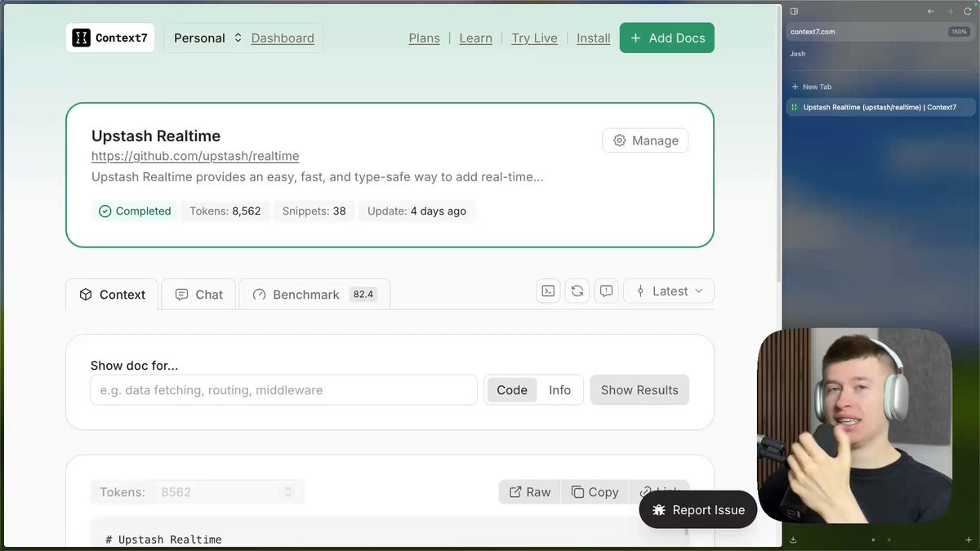
Task: Toggle the browser sidebar panel icon
Action: click(794, 11)
